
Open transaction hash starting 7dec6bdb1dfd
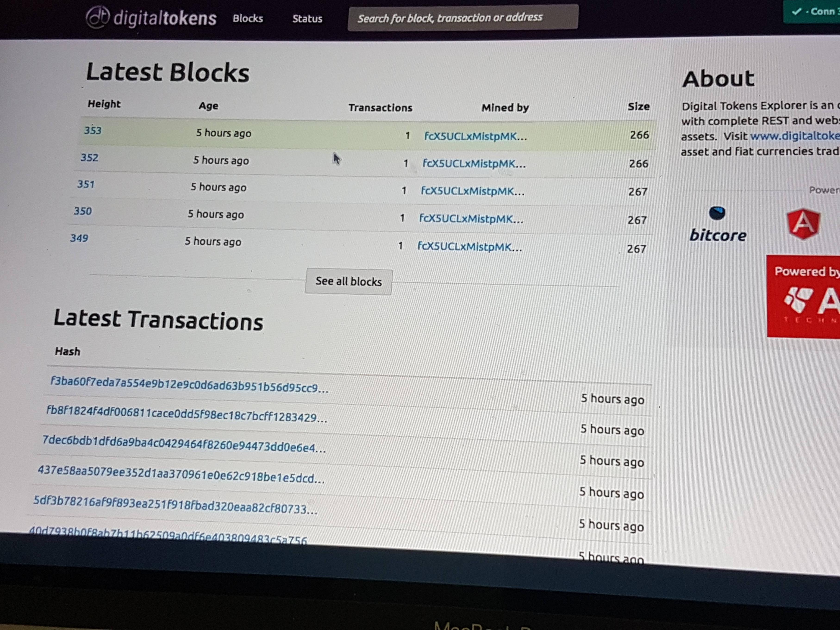pos(184,444)
